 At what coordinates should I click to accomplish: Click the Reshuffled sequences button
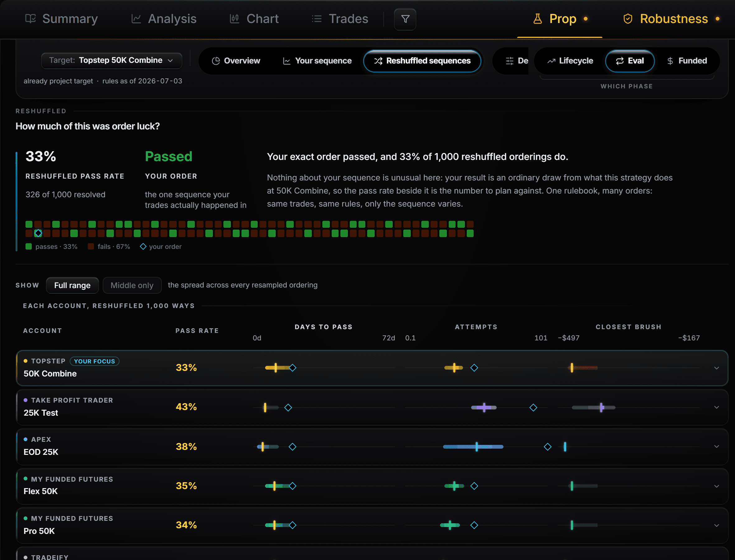[422, 61]
